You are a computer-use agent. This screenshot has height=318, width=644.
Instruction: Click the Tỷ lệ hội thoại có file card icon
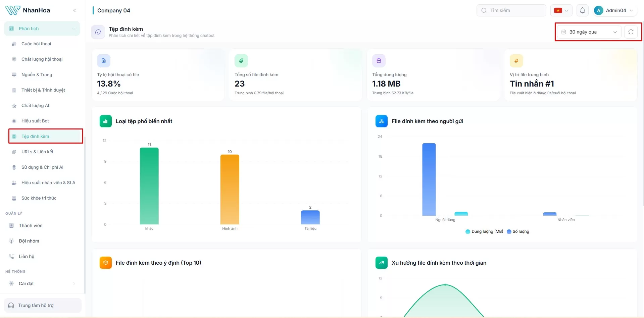104,61
